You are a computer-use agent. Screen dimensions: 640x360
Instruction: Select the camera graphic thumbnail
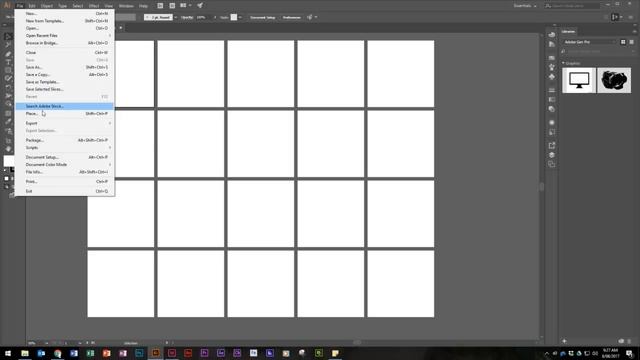tap(614, 80)
